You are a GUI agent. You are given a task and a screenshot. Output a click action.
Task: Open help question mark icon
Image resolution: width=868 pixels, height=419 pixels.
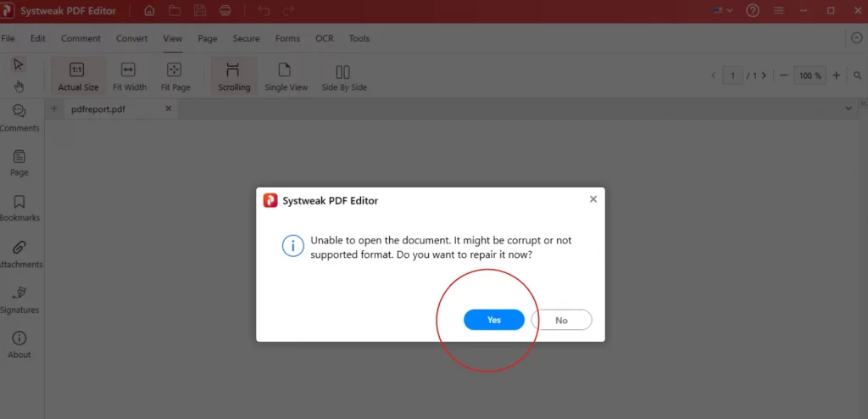pos(753,10)
